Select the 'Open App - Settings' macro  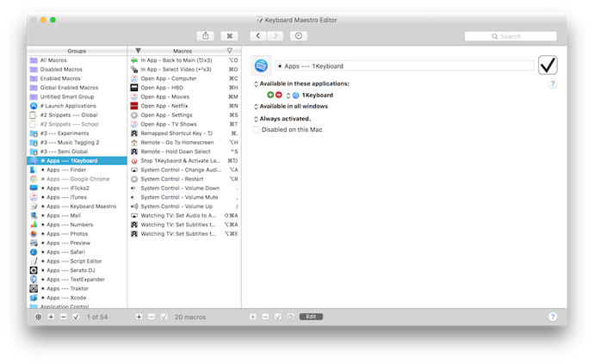184,114
